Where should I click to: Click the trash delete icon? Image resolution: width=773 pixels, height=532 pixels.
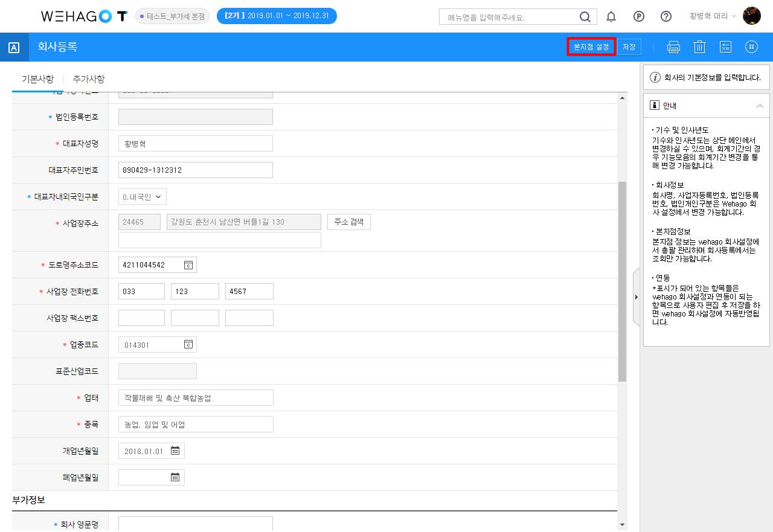click(x=699, y=47)
